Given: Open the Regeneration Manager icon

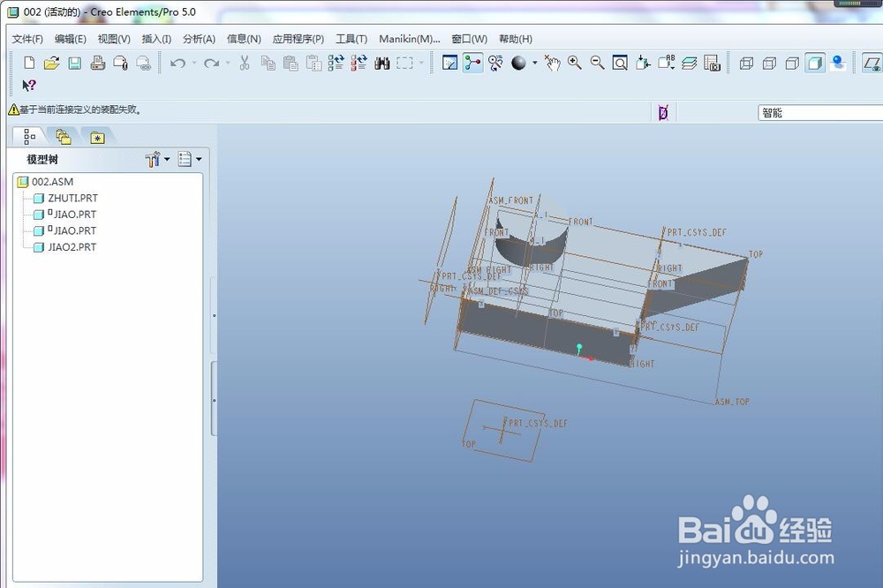Looking at the screenshot, I should (x=358, y=63).
